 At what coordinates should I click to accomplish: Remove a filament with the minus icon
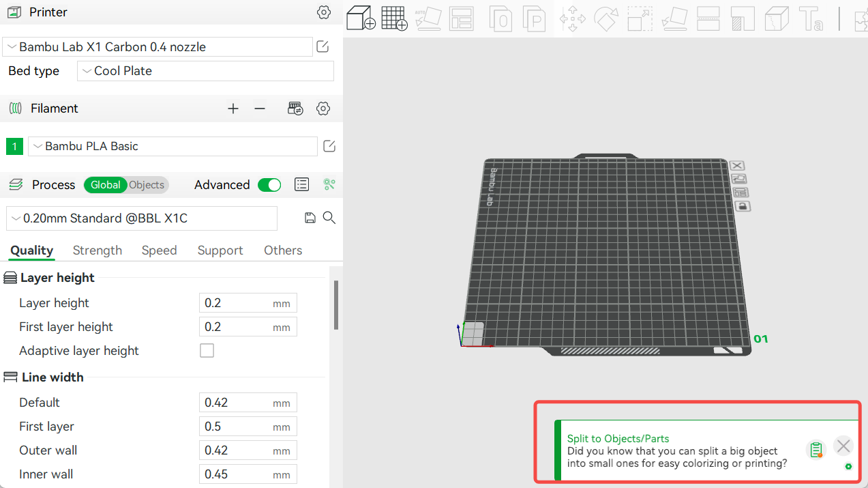[260, 109]
